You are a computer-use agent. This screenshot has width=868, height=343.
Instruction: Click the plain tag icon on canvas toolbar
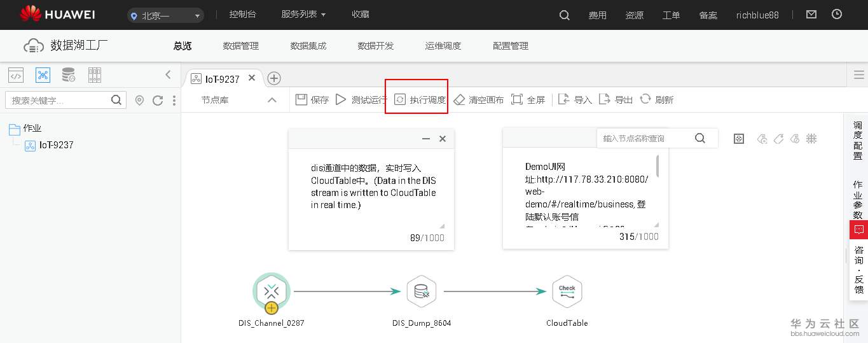(778, 139)
